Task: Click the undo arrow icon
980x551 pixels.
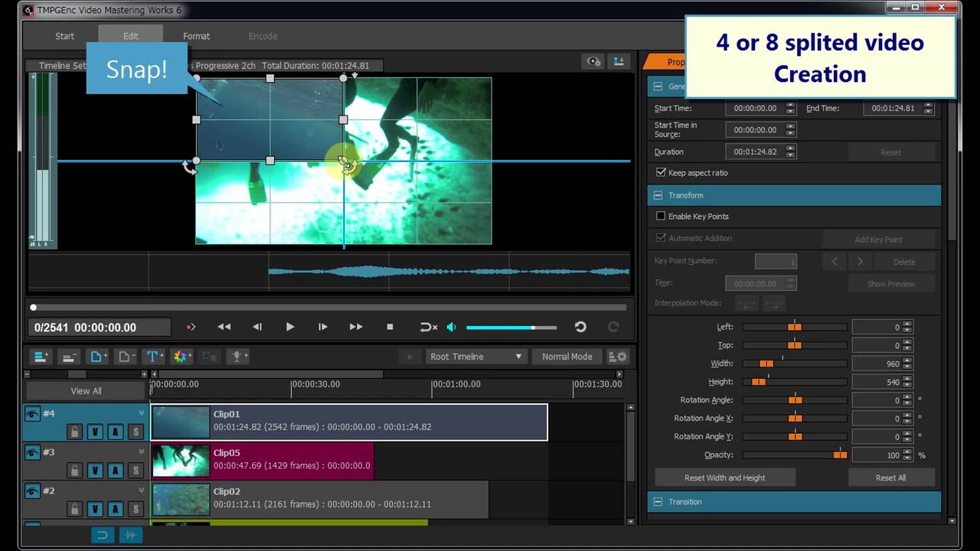Action: 580,327
